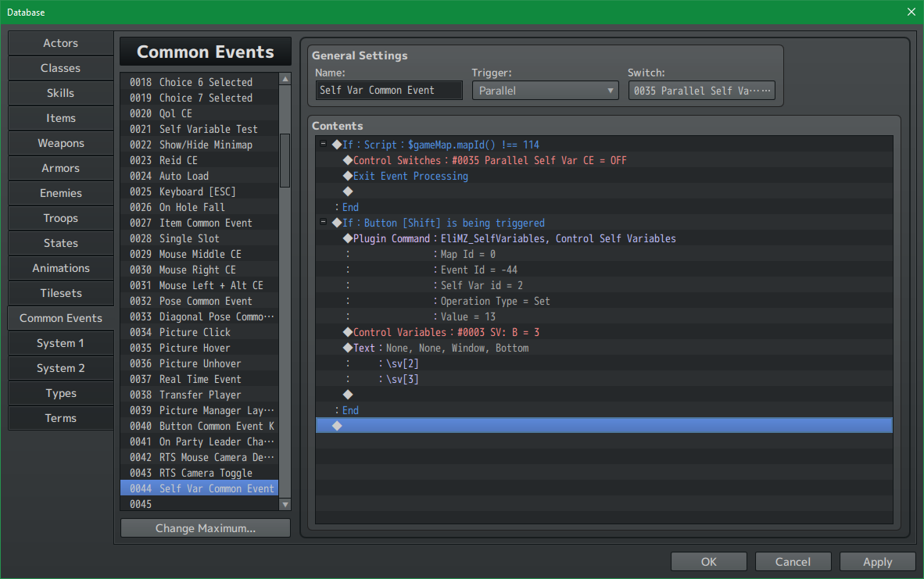The height and width of the screenshot is (579, 924).
Task: Select the \sv[3] text line
Action: tap(604, 379)
